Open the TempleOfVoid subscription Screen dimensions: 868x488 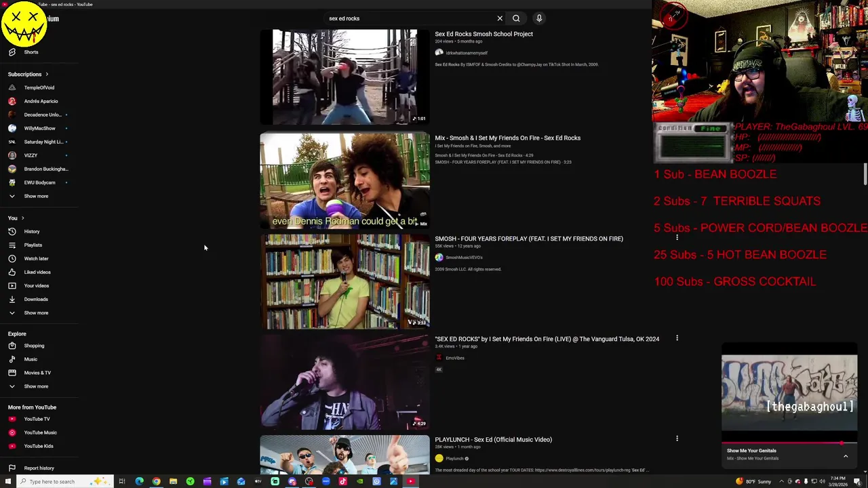coord(39,87)
